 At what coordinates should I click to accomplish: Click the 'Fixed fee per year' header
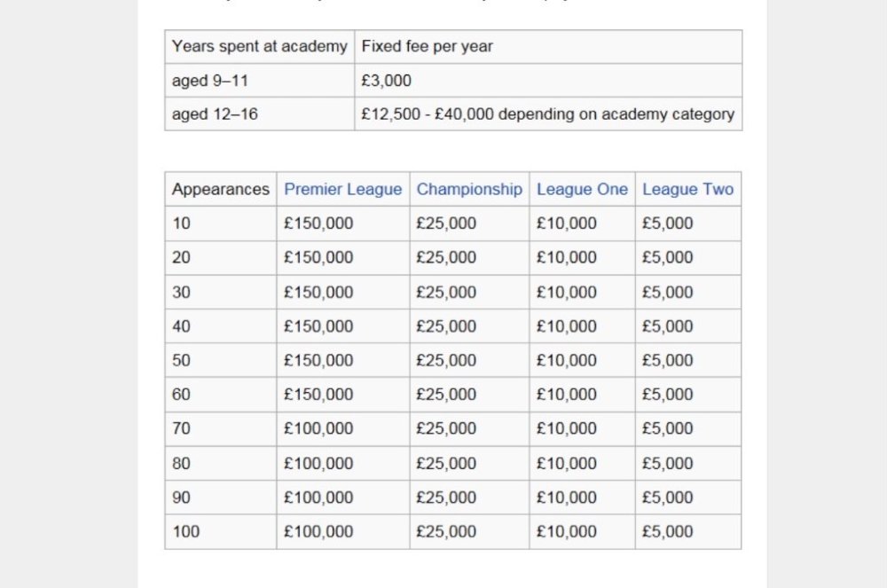click(x=427, y=47)
